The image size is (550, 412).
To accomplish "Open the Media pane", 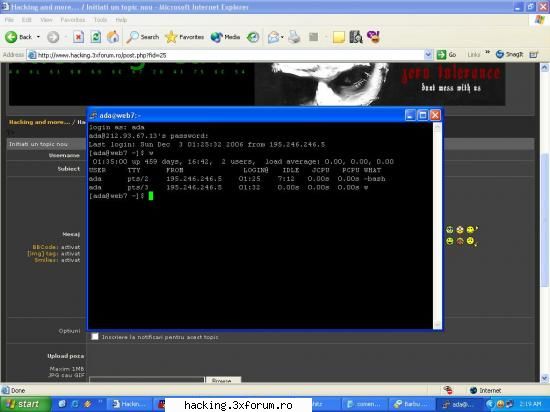I will click(225, 37).
